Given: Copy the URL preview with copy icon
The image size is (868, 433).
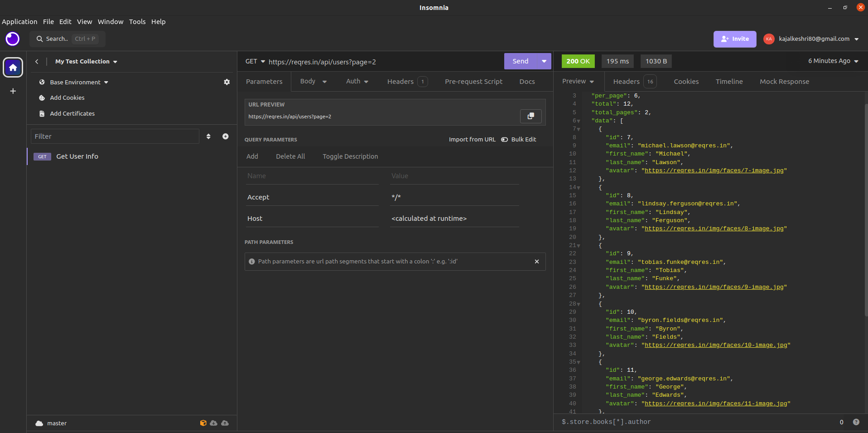Looking at the screenshot, I should [x=530, y=116].
